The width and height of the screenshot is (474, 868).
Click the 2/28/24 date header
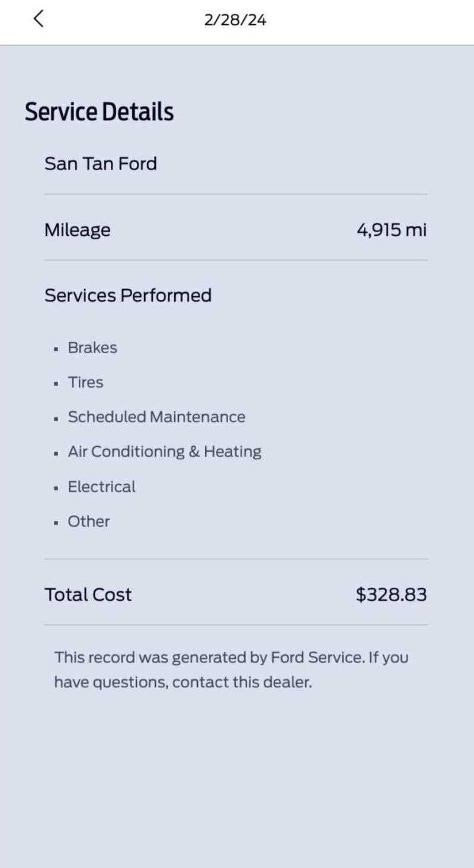(x=235, y=20)
